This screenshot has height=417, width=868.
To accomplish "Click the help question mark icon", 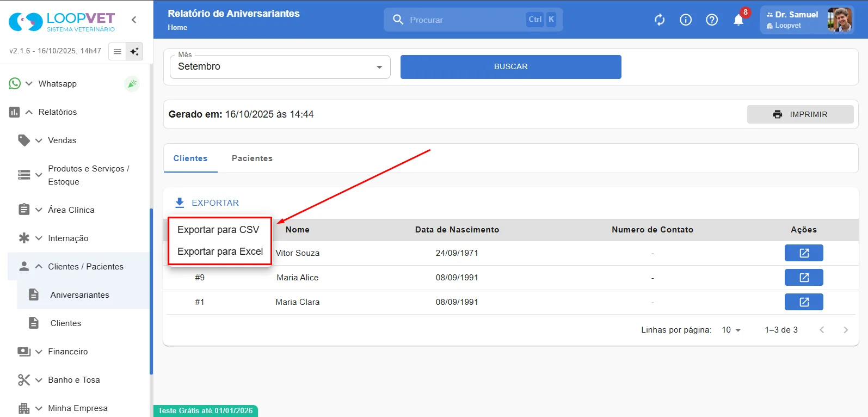I will click(x=712, y=20).
